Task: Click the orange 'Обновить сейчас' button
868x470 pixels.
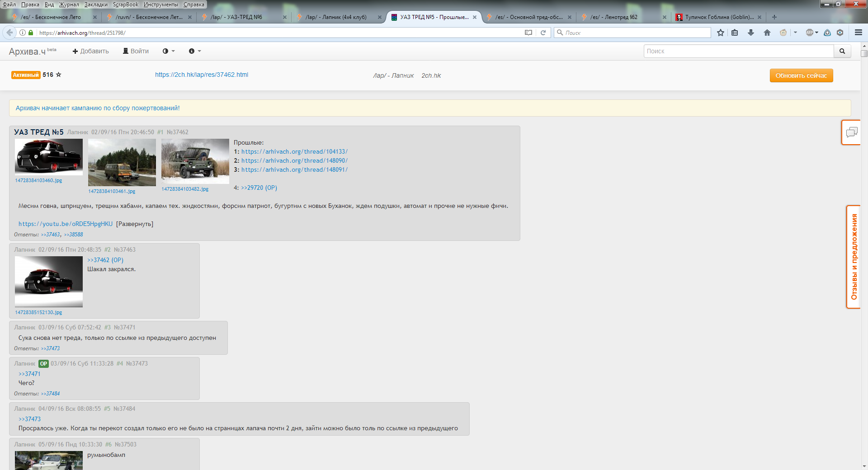Action: tap(801, 75)
